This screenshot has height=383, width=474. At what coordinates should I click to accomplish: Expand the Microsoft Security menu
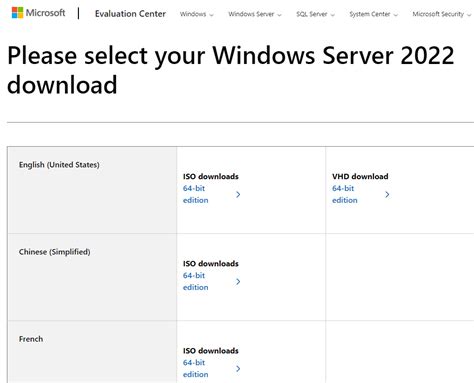coord(442,14)
